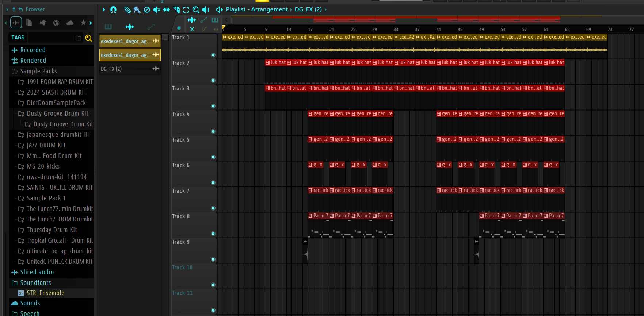Click the crossfade X icon
This screenshot has width=644, height=316.
(x=192, y=29)
